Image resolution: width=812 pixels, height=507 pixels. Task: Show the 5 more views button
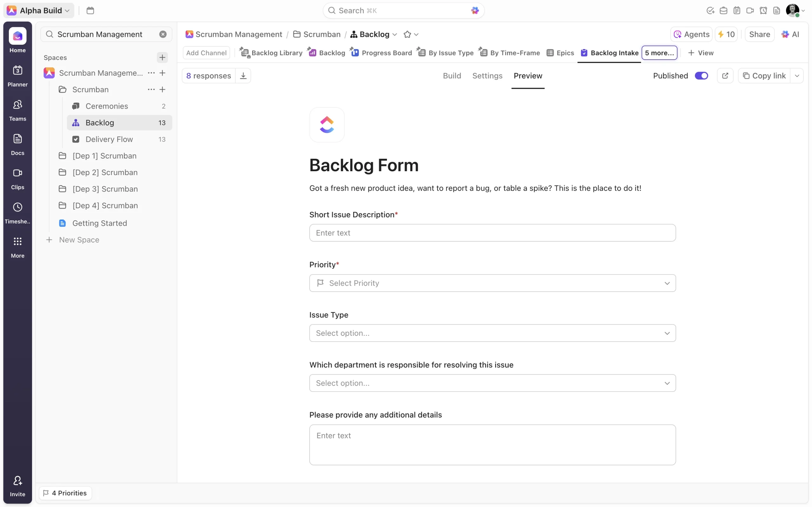click(659, 53)
